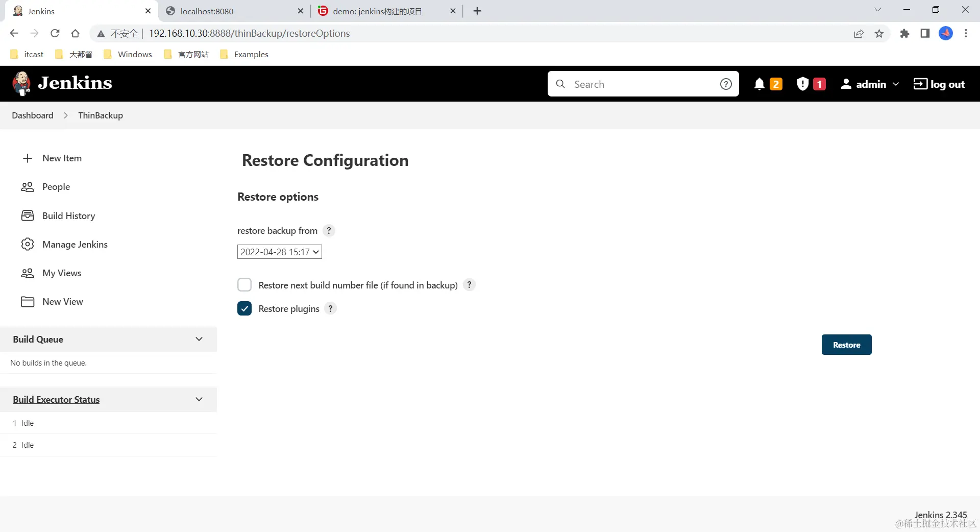
Task: Focus the Jenkins search box
Action: pyautogui.click(x=643, y=84)
